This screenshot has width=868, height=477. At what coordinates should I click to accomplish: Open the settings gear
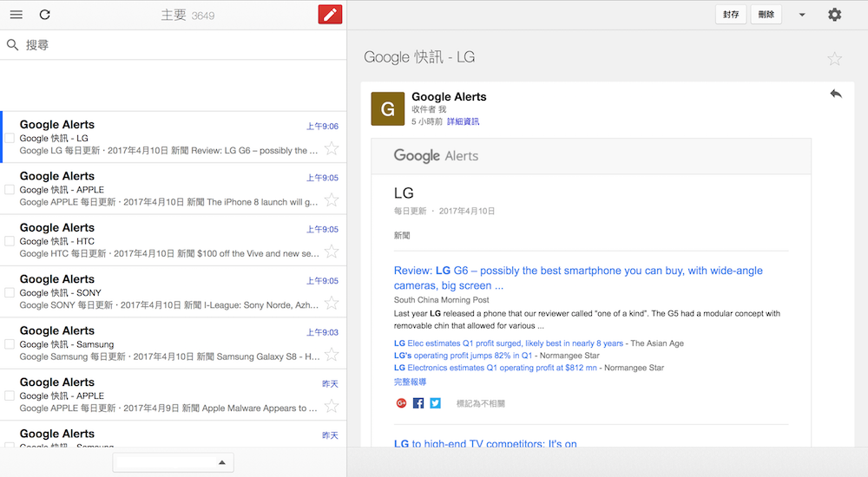(x=834, y=15)
